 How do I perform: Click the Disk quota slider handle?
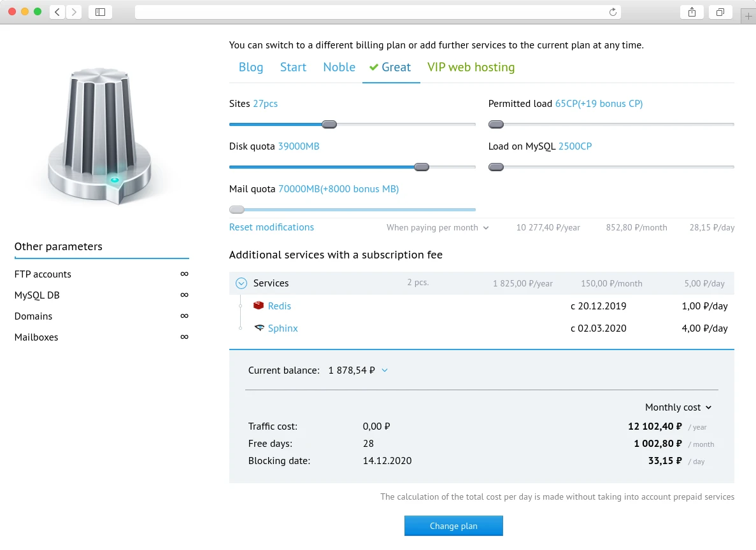421,167
